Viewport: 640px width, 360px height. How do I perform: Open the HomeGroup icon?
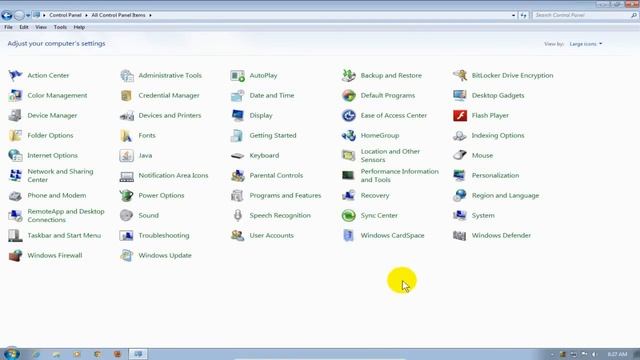[x=349, y=136]
